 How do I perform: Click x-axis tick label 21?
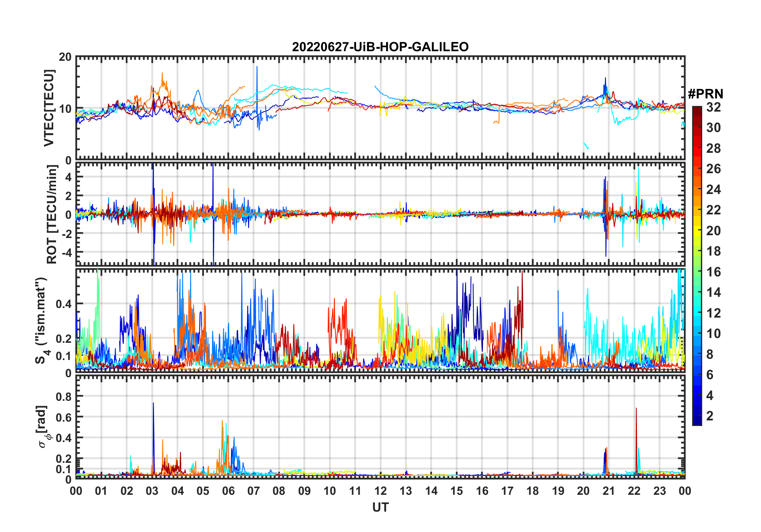point(609,491)
